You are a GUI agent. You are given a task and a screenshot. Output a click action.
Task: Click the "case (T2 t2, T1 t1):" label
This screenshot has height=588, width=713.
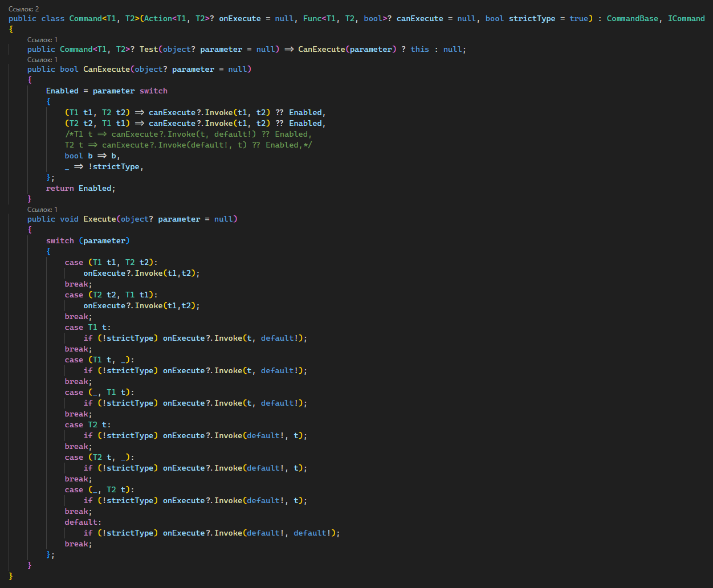click(111, 295)
